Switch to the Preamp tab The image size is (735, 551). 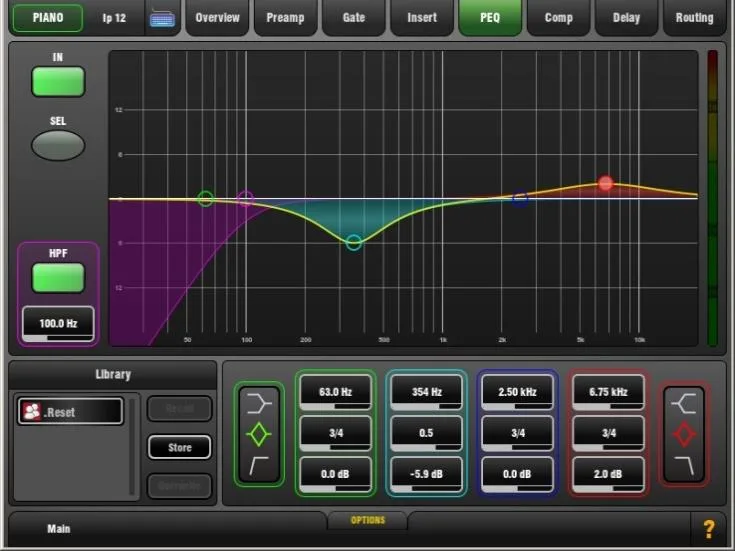pos(285,18)
